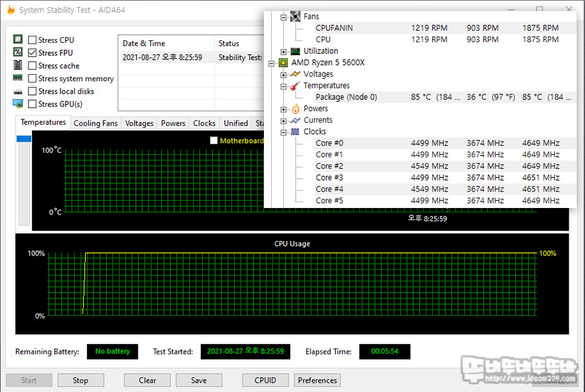Click the blue graph scale slider thumb
The image size is (585, 392).
[x=24, y=138]
